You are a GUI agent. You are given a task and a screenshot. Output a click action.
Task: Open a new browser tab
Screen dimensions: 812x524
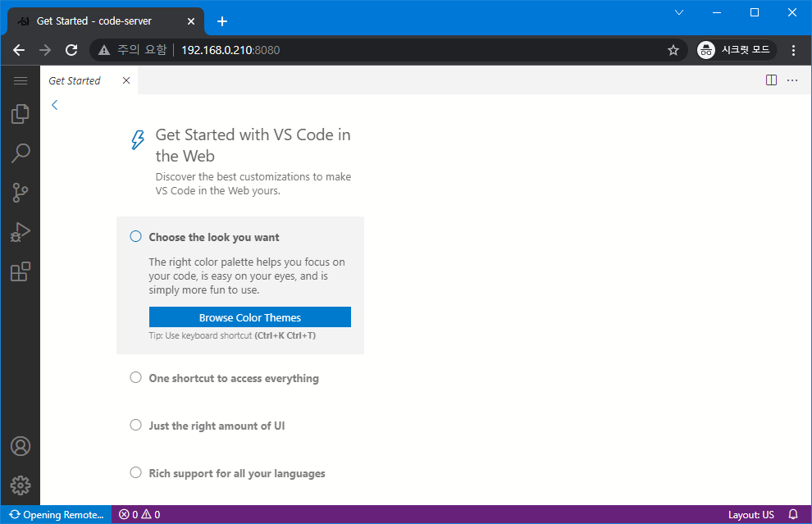[x=222, y=21]
